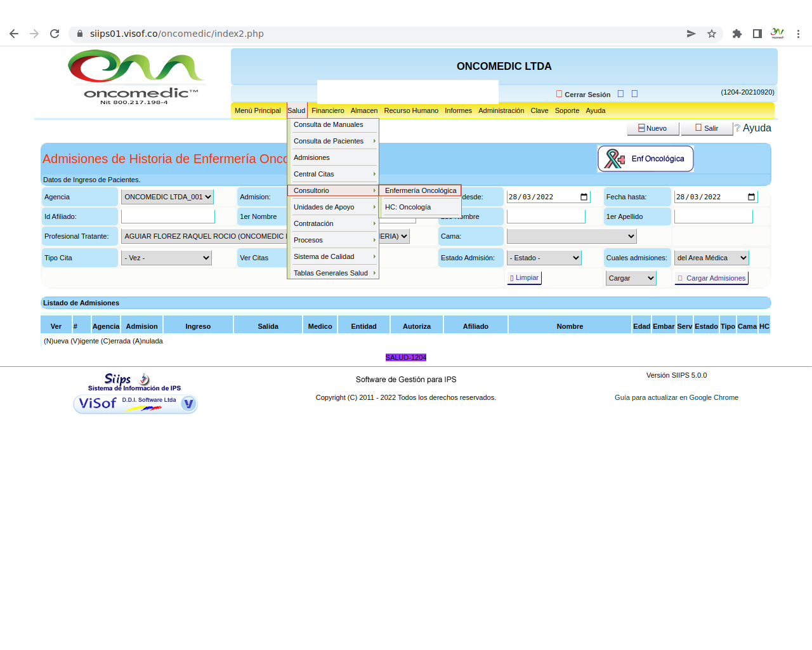Click the ViSof software logo
This screenshot has width=812, height=650.
(135, 404)
